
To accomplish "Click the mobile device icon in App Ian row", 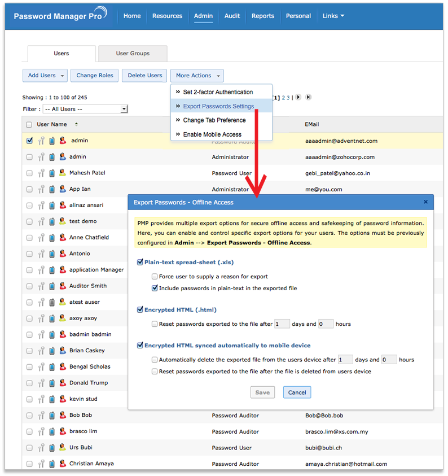I will tap(52, 189).
